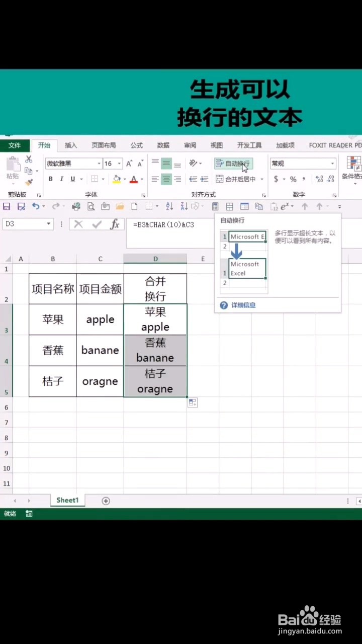This screenshot has width=362, height=644.
Task: Open the 合并后居中 dropdown arrow
Action: click(x=262, y=179)
